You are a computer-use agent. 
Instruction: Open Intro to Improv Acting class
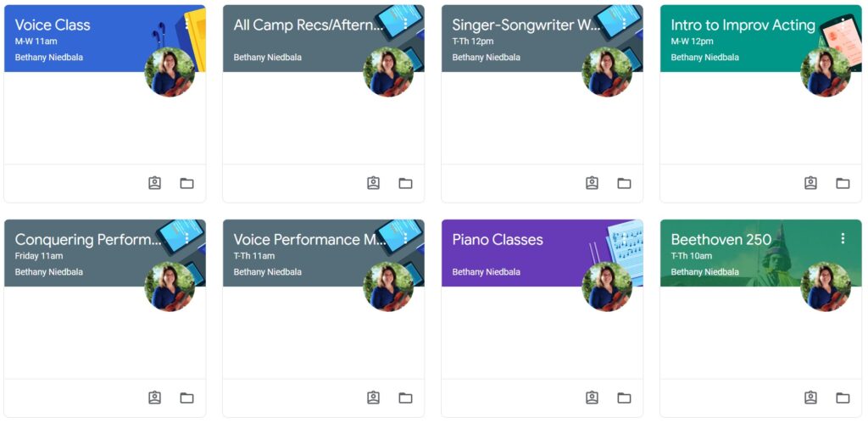743,25
